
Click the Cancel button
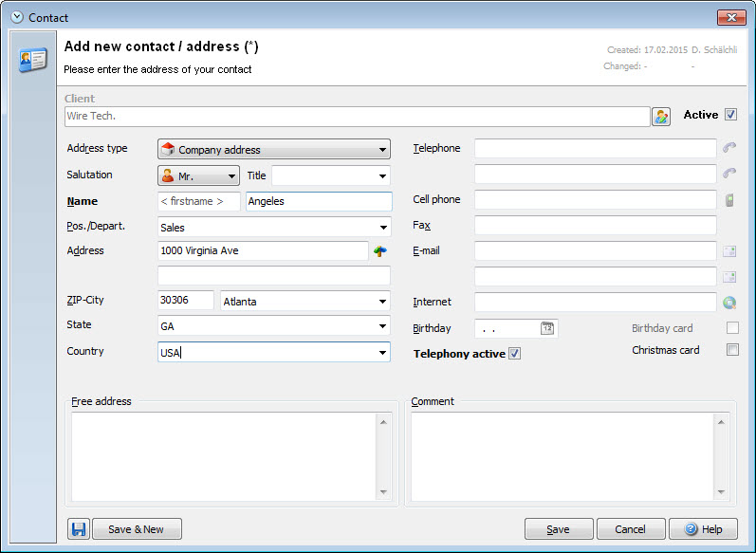pos(631,529)
